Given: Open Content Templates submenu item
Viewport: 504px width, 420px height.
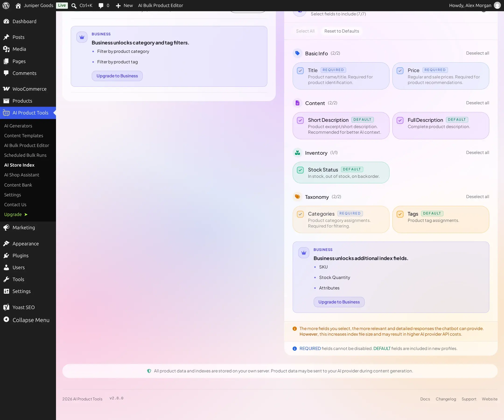Looking at the screenshot, I should [x=24, y=136].
